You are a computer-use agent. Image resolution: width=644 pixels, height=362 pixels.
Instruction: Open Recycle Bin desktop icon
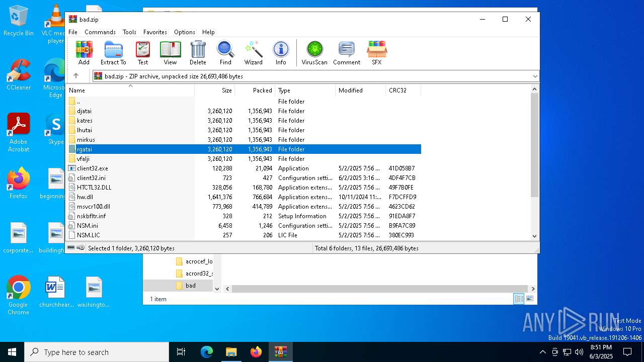point(19,21)
